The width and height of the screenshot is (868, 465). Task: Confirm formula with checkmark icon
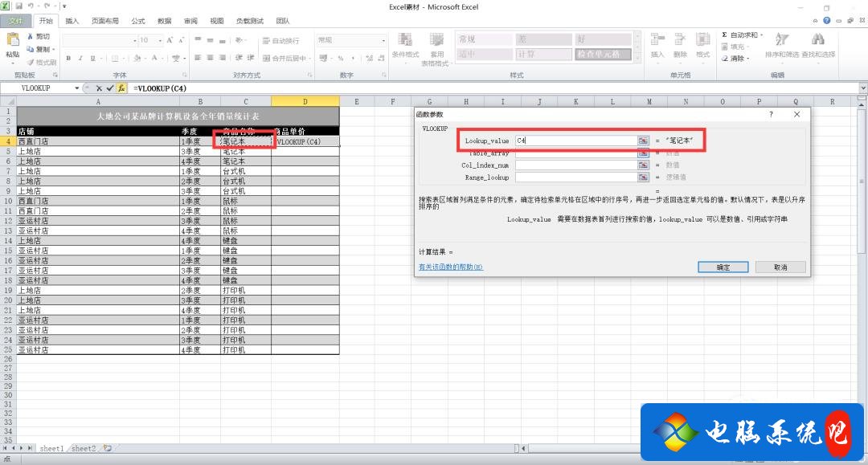click(109, 88)
